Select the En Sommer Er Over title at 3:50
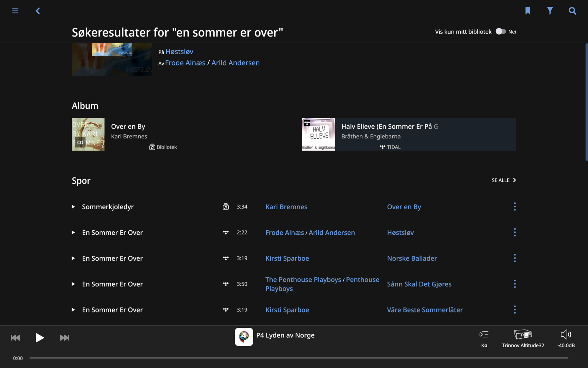 pos(112,284)
